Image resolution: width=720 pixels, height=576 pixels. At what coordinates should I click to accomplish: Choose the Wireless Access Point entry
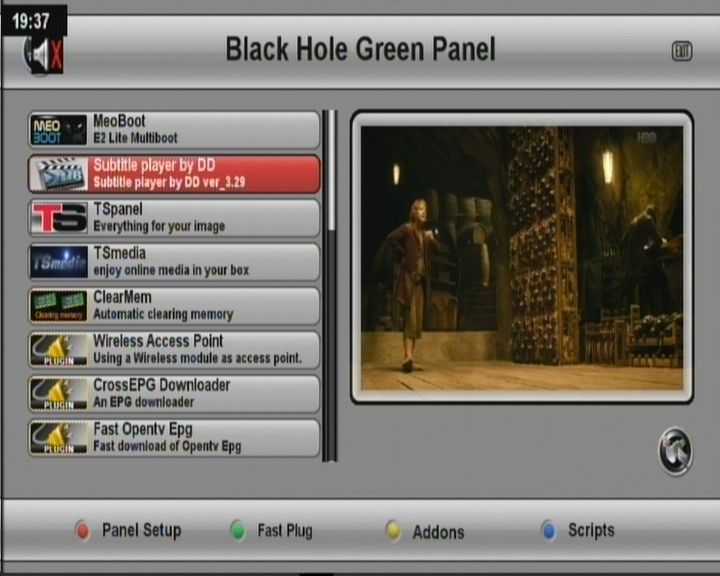[x=174, y=350]
